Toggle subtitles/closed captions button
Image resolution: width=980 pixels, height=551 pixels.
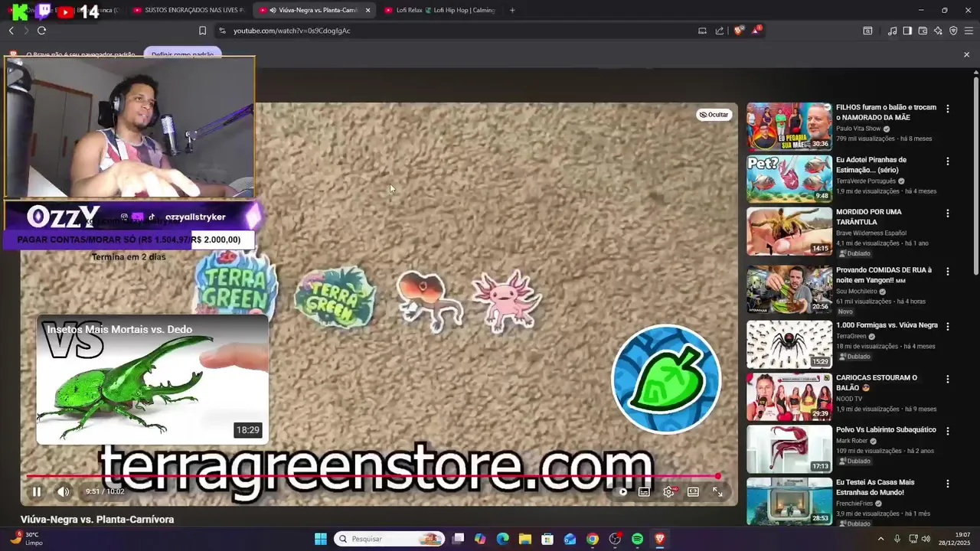point(644,492)
